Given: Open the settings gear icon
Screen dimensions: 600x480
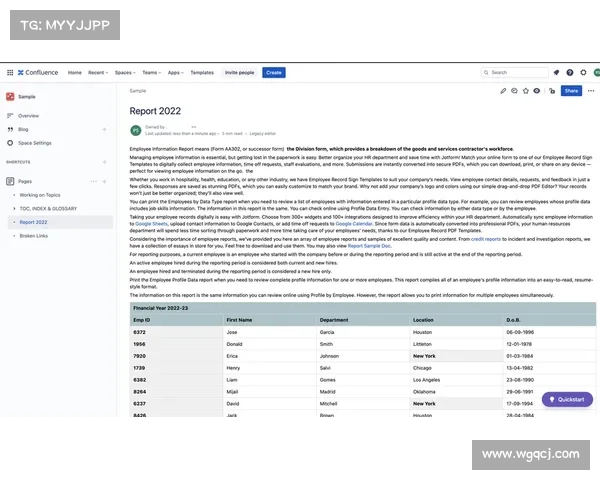Looking at the screenshot, I should [x=583, y=72].
